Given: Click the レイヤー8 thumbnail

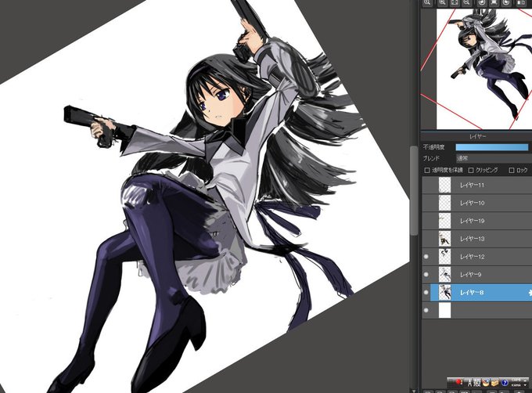Looking at the screenshot, I should point(445,293).
